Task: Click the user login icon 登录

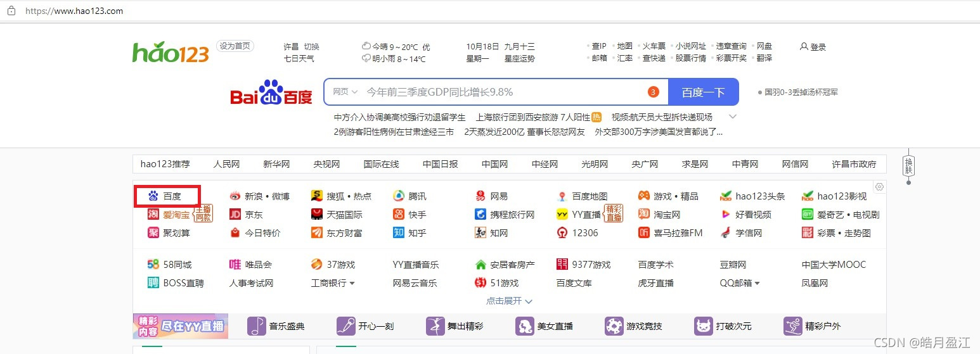Action: pos(803,47)
